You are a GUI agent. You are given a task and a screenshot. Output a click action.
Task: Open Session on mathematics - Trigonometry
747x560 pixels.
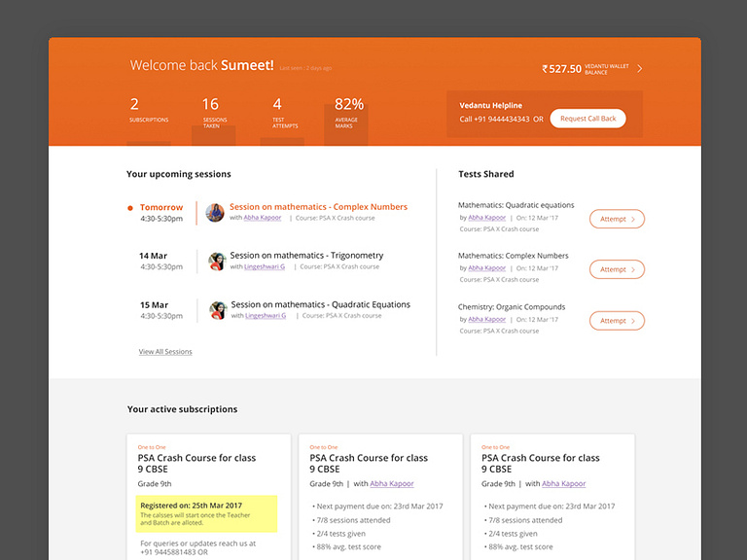click(x=306, y=256)
